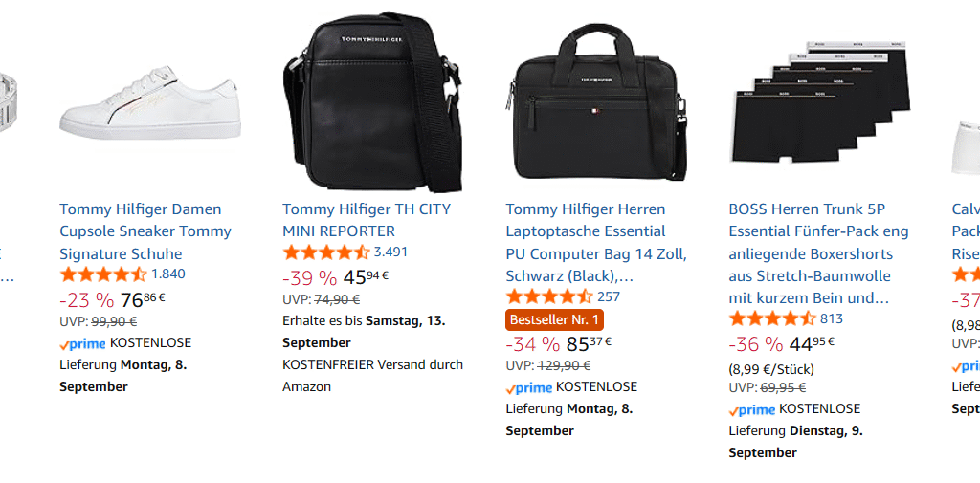The width and height of the screenshot is (980, 483).
Task: Click the laptop bag's star rating
Action: (x=549, y=296)
